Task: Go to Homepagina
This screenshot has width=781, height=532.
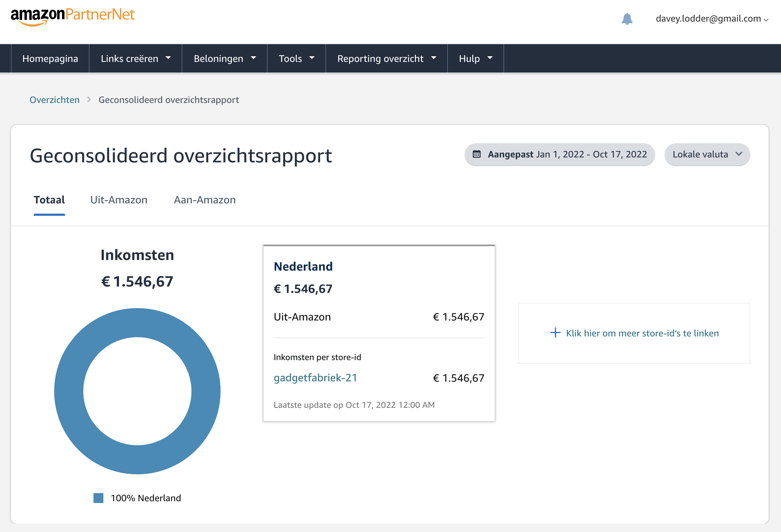Action: tap(50, 58)
